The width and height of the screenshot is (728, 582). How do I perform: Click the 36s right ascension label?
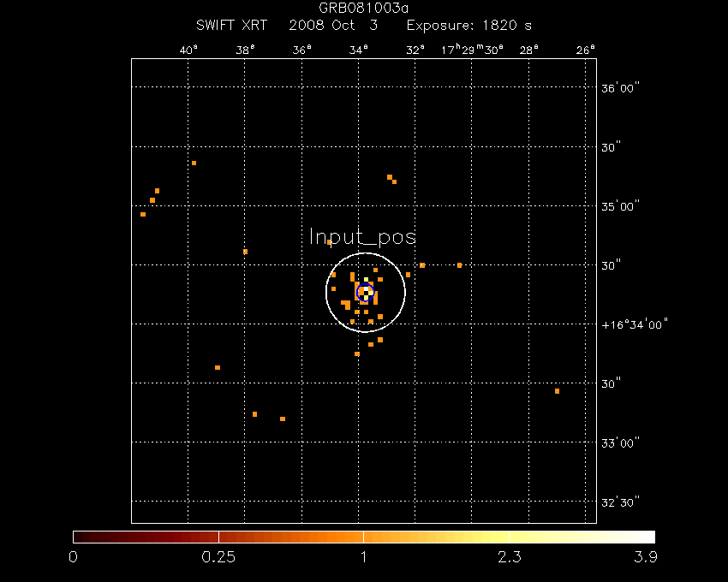tap(301, 50)
